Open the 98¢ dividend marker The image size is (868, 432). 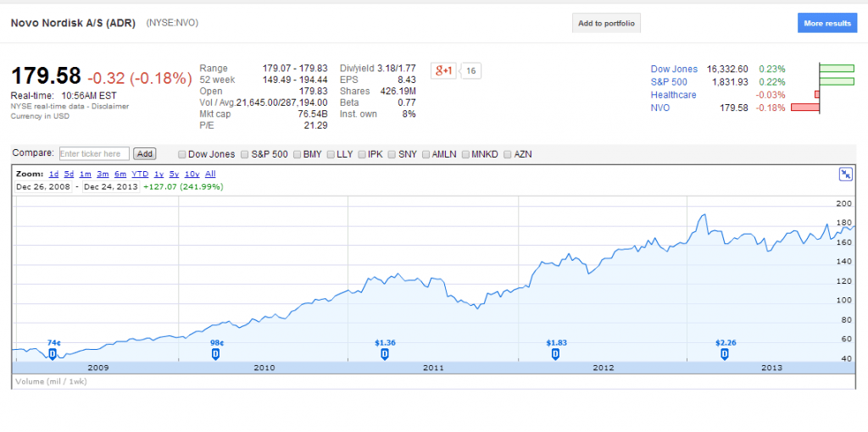(x=216, y=353)
